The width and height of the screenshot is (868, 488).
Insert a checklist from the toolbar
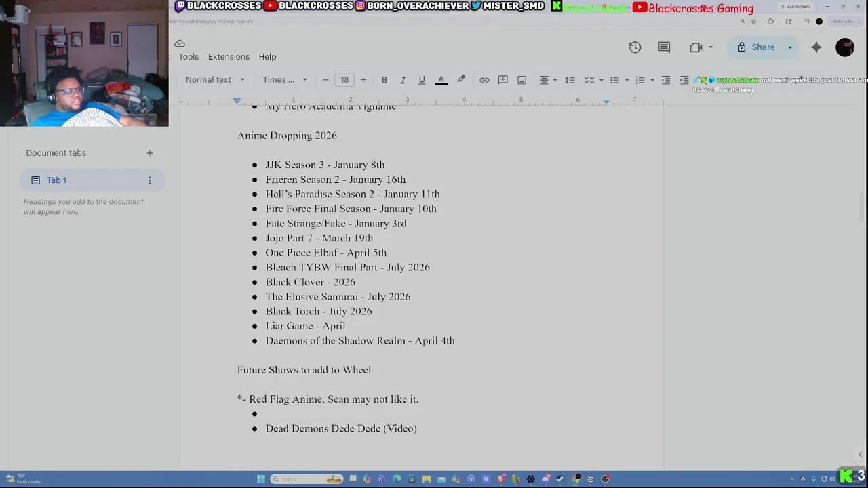click(589, 80)
